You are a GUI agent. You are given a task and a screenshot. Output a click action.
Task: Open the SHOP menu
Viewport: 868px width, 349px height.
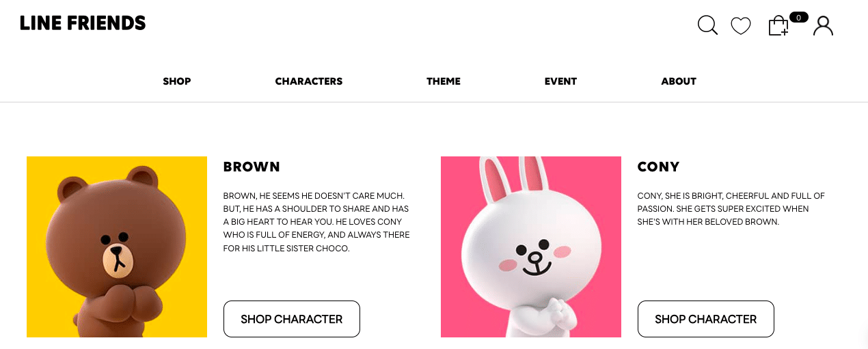click(177, 81)
